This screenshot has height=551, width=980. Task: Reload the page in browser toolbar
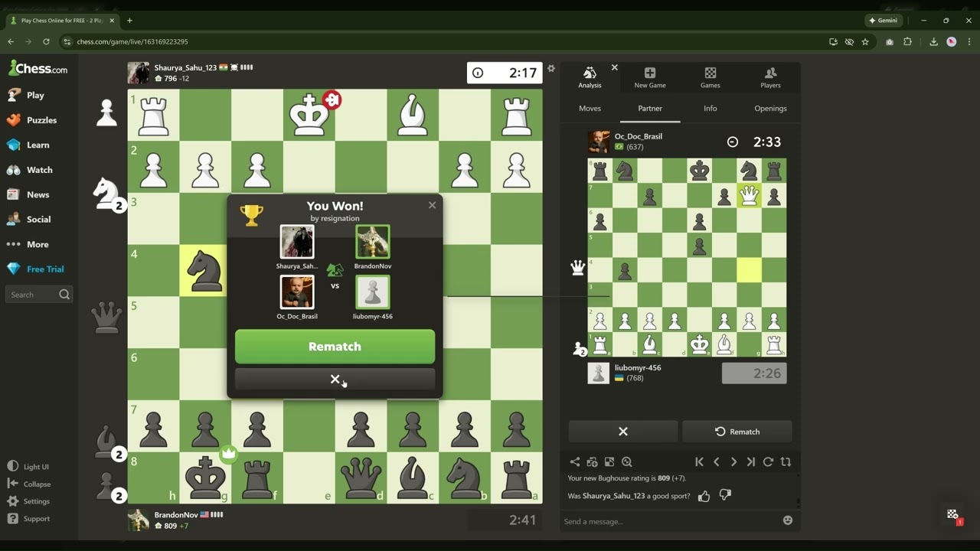pos(46,41)
